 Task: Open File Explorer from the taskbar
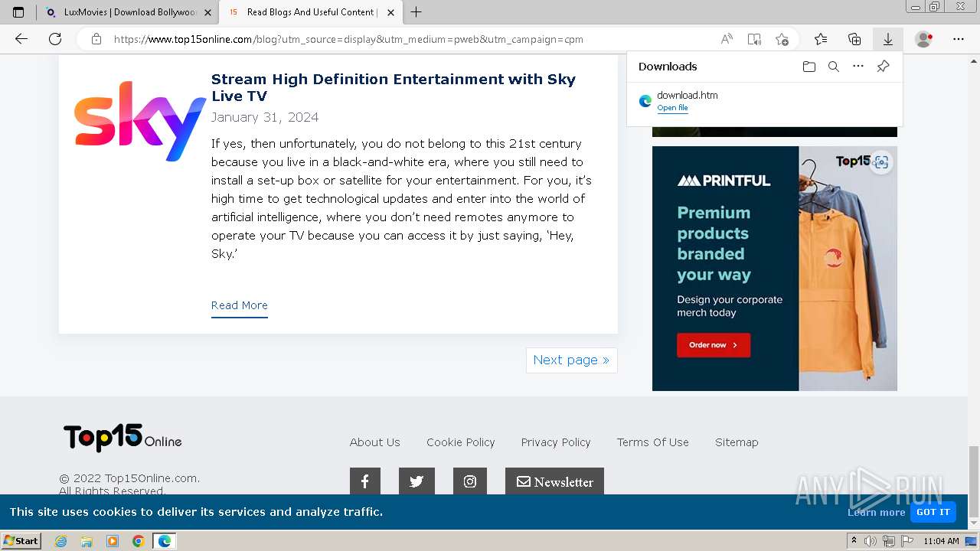(87, 541)
